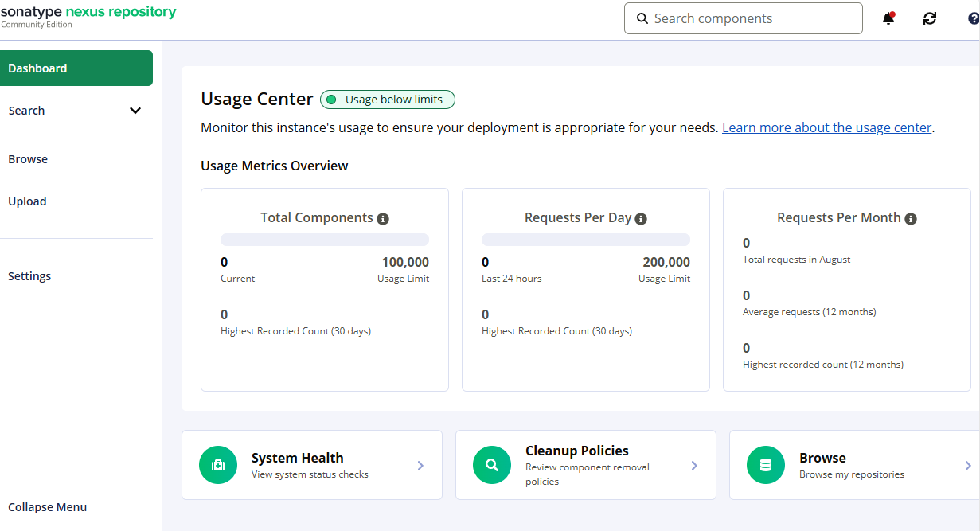This screenshot has height=531, width=980.
Task: Click the Total requests in August label
Action: coord(797,260)
